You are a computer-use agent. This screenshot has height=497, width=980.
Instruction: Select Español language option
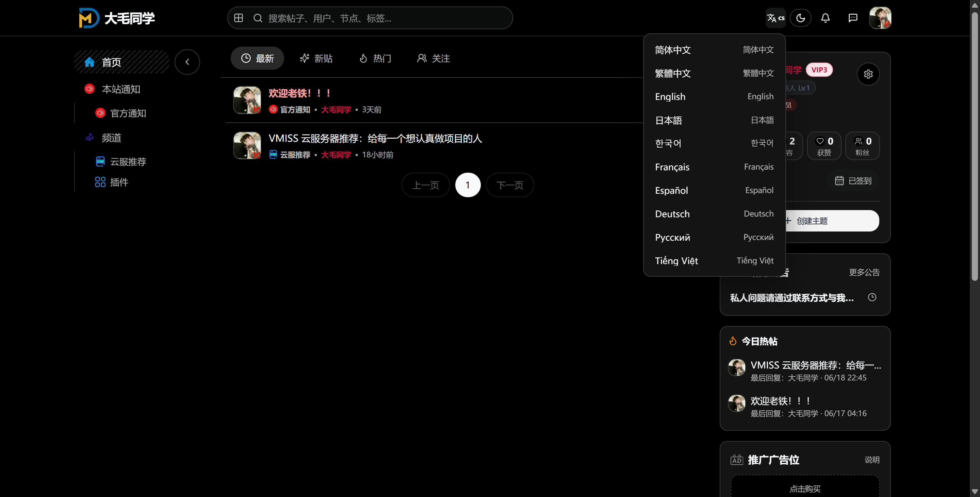[x=714, y=190]
